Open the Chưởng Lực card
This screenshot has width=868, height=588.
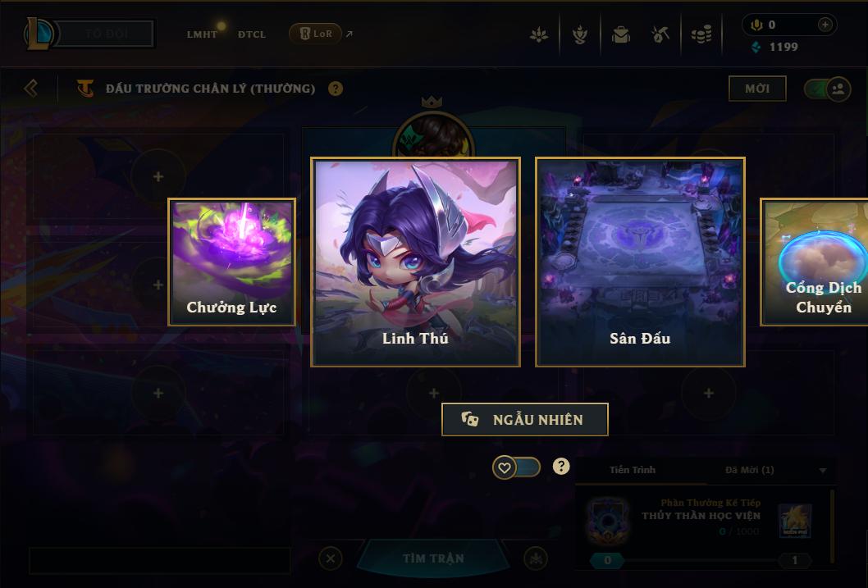point(231,262)
